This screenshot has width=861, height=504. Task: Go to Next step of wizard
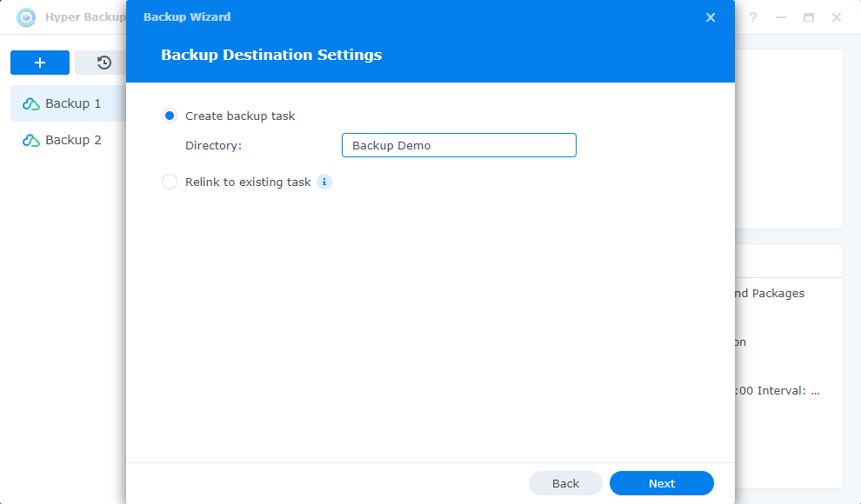(x=662, y=483)
